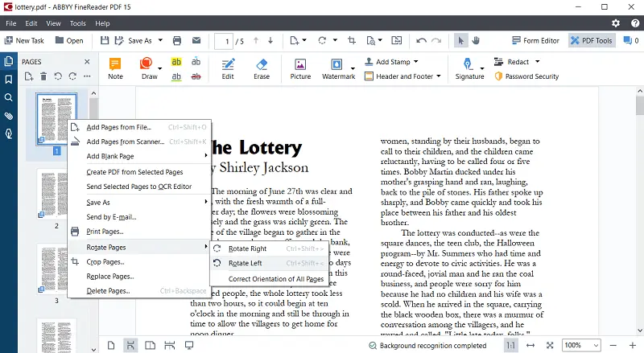Click the Undo arrow icon
The width and height of the screenshot is (644, 353).
[421, 41]
